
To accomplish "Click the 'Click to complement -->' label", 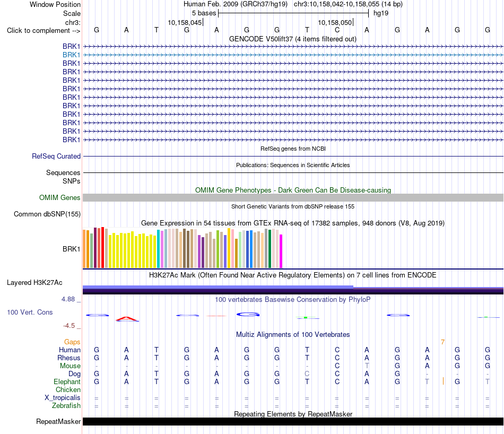I will (x=44, y=31).
